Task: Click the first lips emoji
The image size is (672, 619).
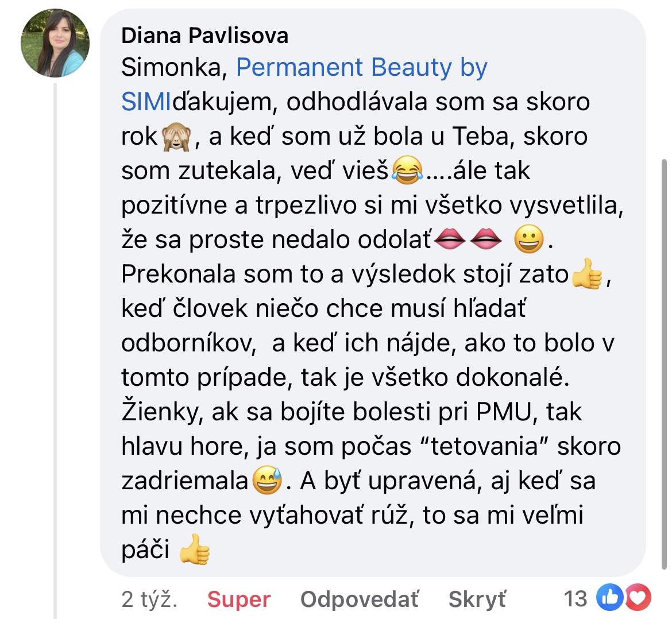Action: pos(450,239)
